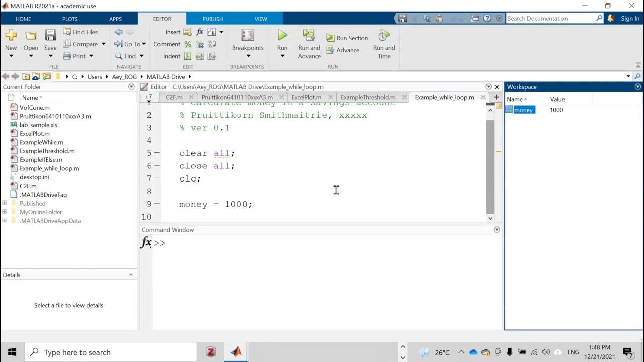Expand the Run dropdown arrow
644x362 pixels.
click(282, 56)
